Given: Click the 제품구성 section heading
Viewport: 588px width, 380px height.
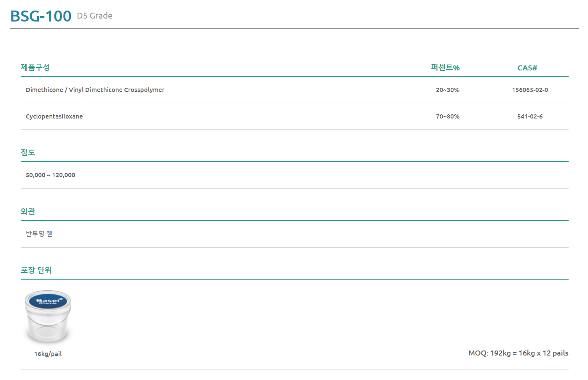Looking at the screenshot, I should [x=35, y=67].
